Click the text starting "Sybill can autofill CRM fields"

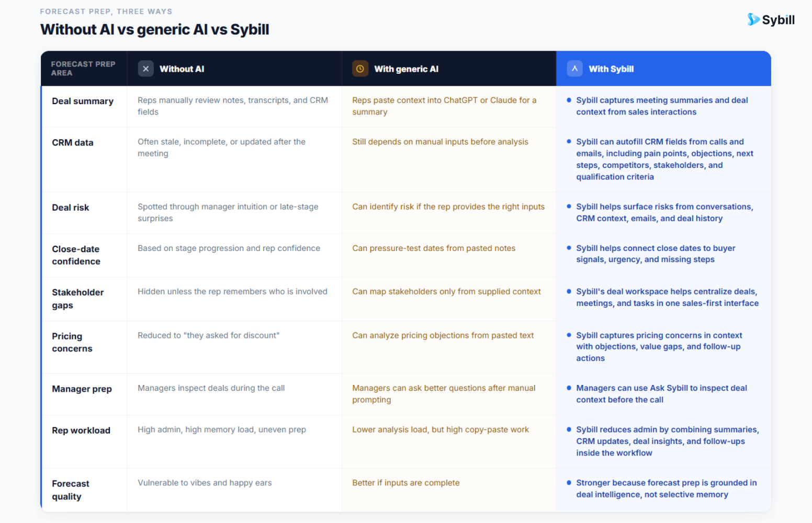tap(665, 159)
